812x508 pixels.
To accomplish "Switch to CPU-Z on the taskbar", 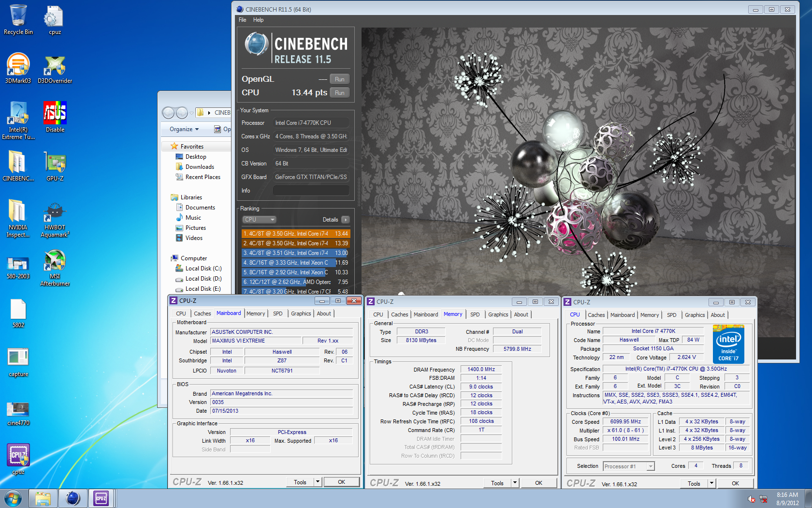I will tap(101, 498).
